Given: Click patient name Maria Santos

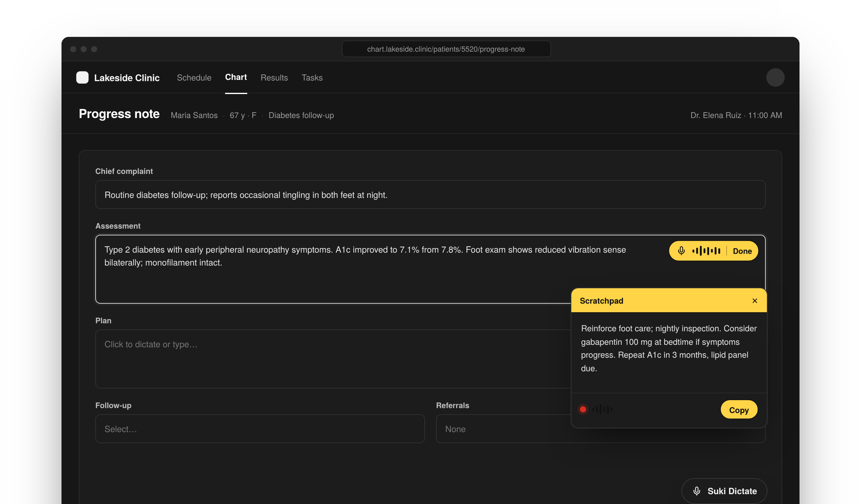Looking at the screenshot, I should point(194,115).
